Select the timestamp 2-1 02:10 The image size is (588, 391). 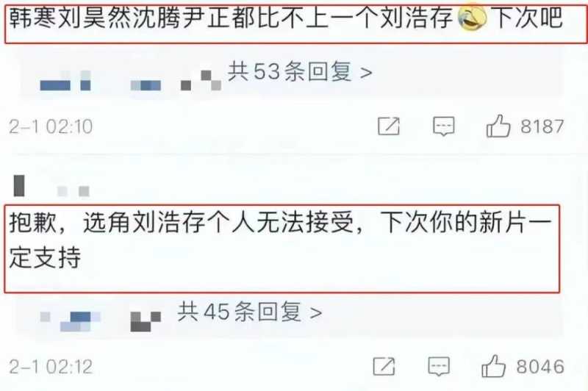pyautogui.click(x=51, y=126)
